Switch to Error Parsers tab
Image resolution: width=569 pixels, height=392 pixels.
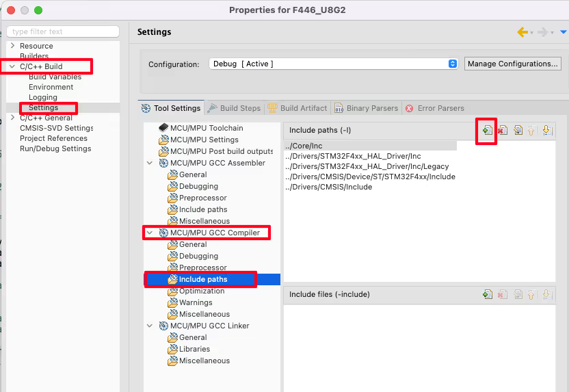435,108
